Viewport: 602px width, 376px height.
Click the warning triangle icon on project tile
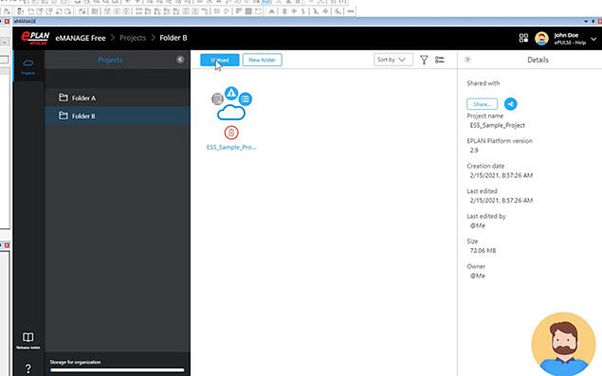pos(231,93)
